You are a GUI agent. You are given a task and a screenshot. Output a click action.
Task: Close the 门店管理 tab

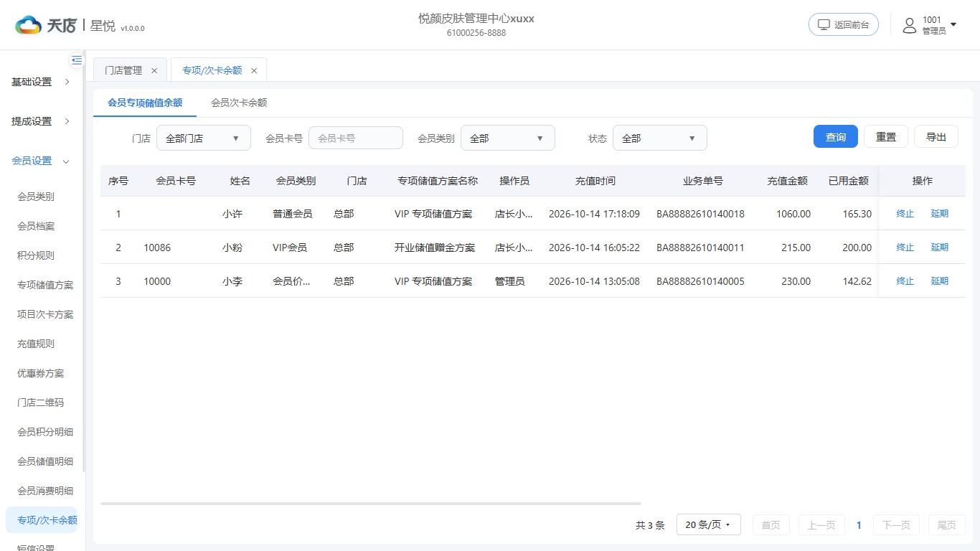(154, 70)
